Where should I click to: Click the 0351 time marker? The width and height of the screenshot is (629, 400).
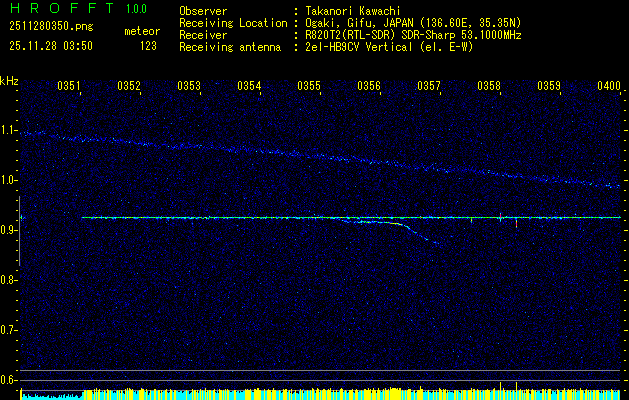coord(69,87)
